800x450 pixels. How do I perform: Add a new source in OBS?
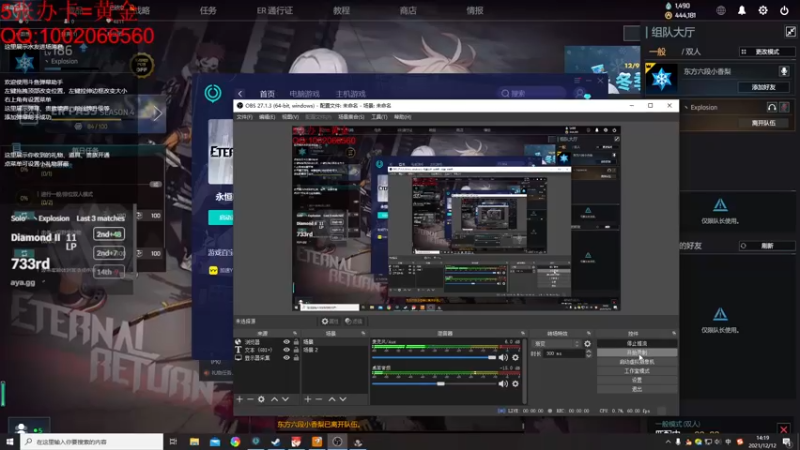(239, 399)
